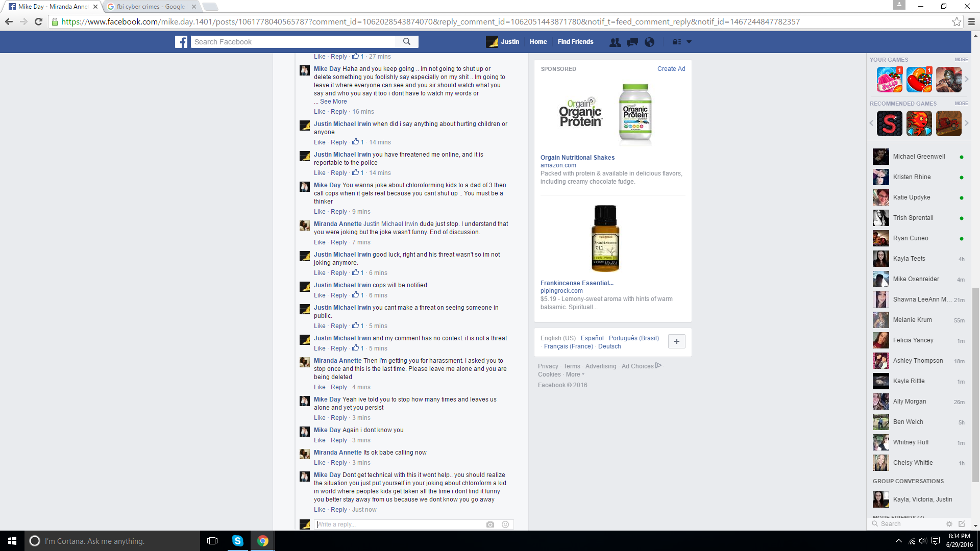Screen dimensions: 980x551
Task: Reload the page
Action: [38, 21]
